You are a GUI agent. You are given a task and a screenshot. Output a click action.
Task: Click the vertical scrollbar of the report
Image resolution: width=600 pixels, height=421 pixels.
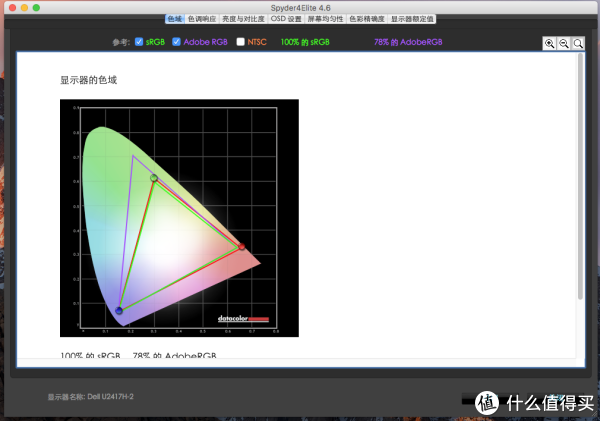point(580,176)
